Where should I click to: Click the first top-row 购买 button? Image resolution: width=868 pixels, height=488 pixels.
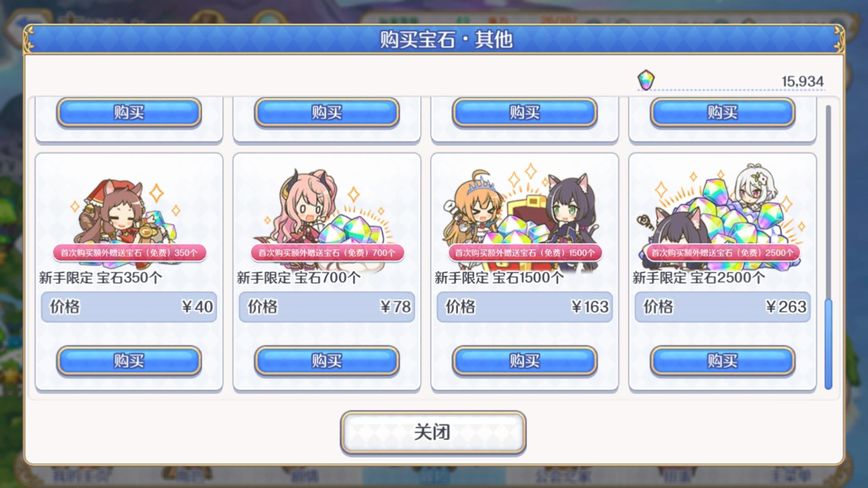(129, 112)
